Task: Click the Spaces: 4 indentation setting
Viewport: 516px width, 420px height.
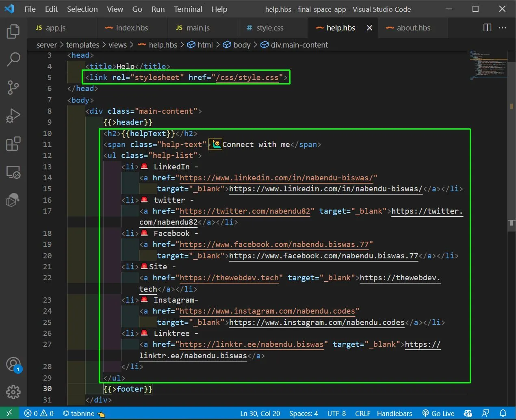Action: (x=303, y=413)
